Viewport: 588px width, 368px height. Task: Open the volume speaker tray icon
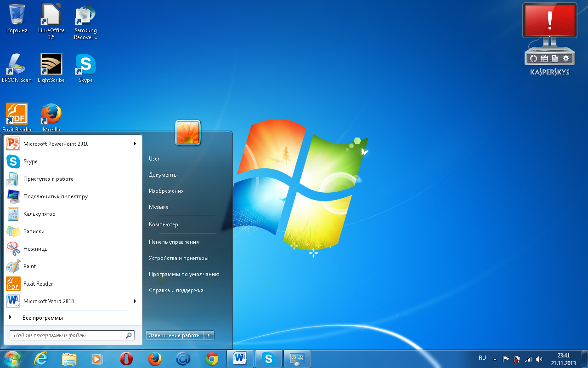(539, 359)
